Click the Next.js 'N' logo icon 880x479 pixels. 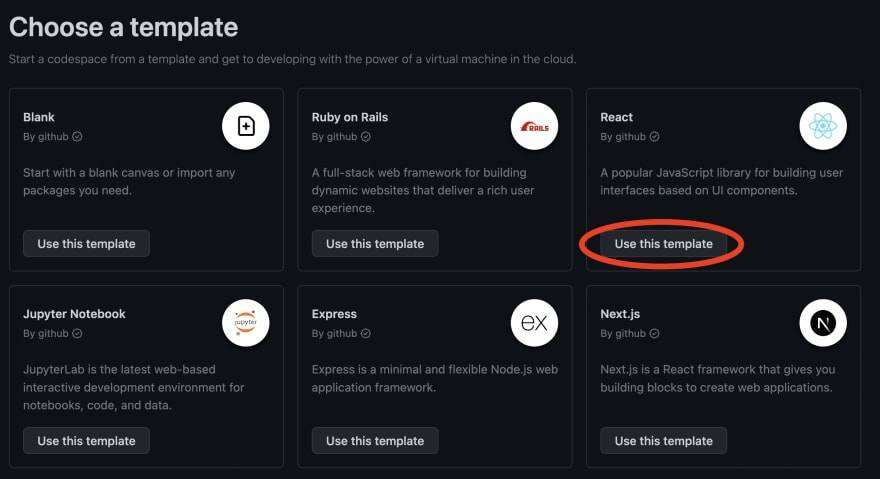pos(823,323)
